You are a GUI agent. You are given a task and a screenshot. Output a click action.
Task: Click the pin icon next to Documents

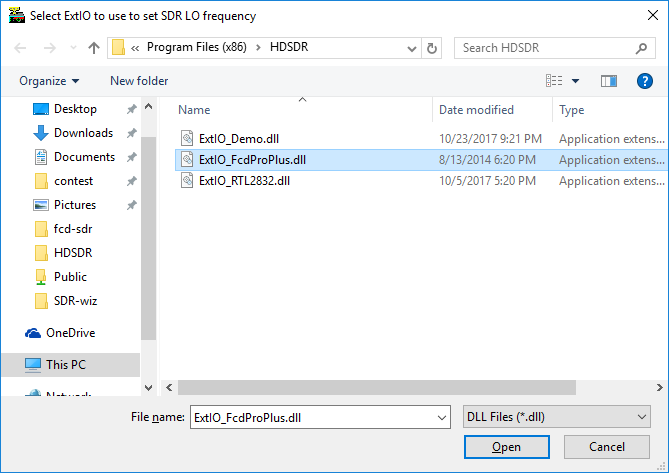point(131,157)
